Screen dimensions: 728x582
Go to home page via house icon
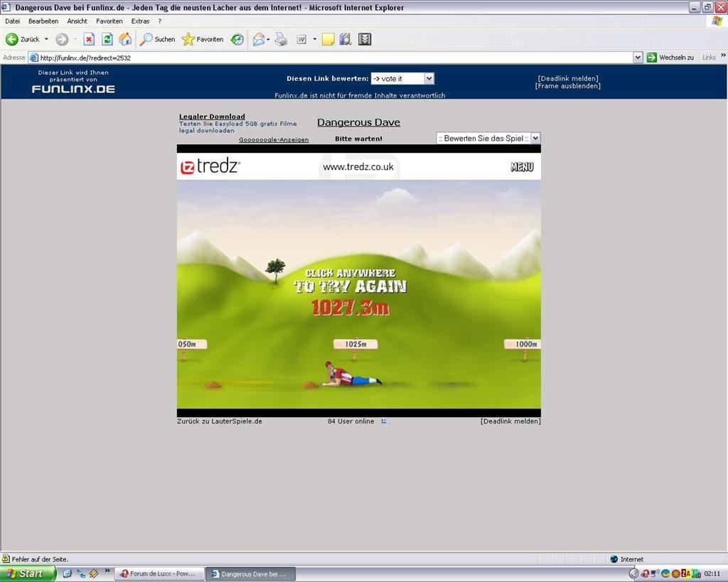click(125, 40)
